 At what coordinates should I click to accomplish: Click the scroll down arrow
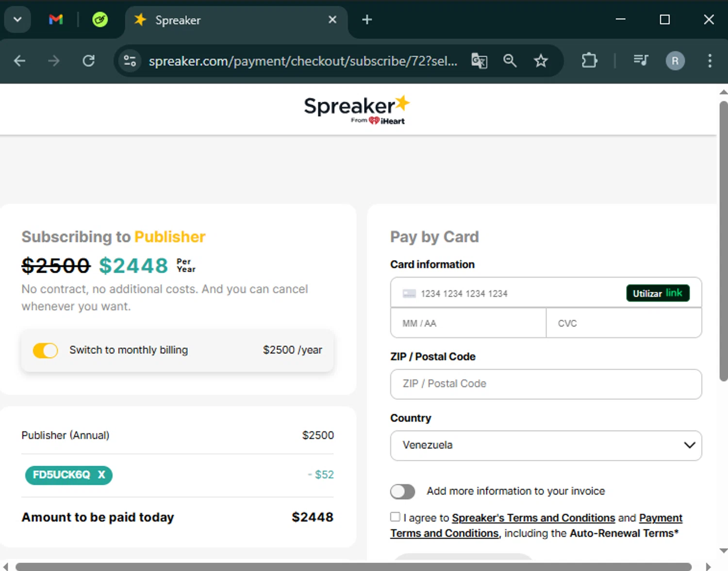pyautogui.click(x=723, y=551)
